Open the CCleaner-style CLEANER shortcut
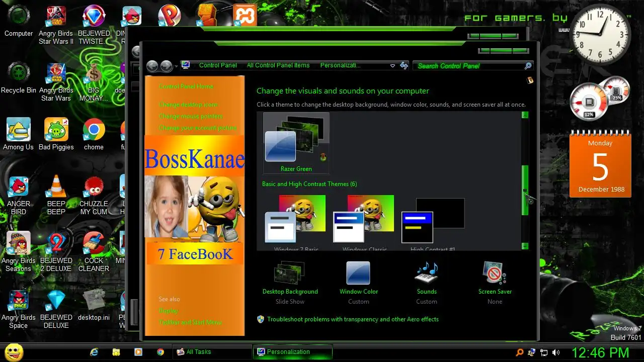 coord(94,252)
